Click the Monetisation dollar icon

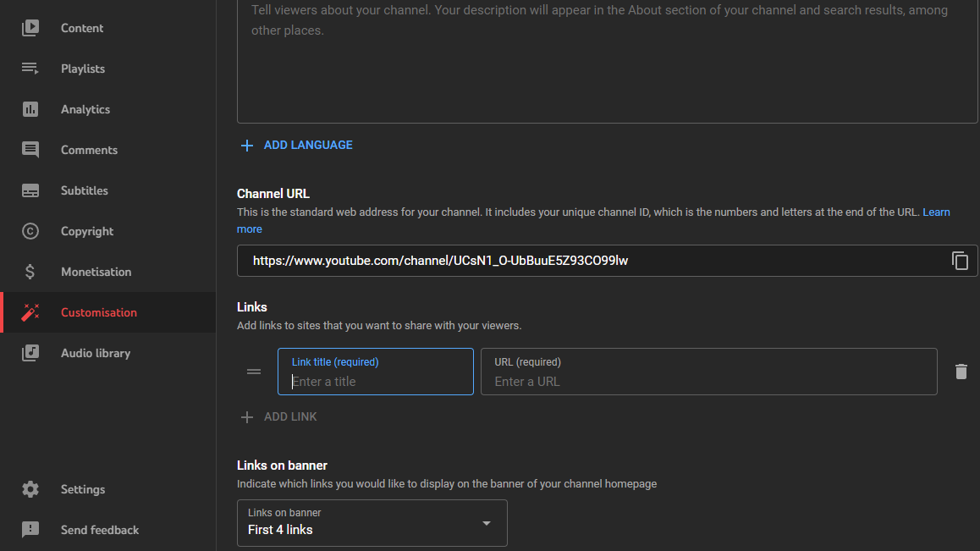click(30, 272)
